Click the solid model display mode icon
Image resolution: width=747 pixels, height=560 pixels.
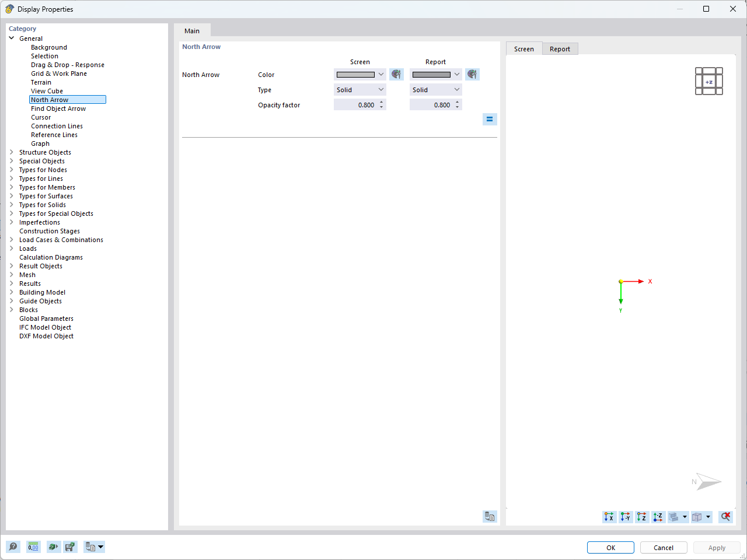coord(674,517)
